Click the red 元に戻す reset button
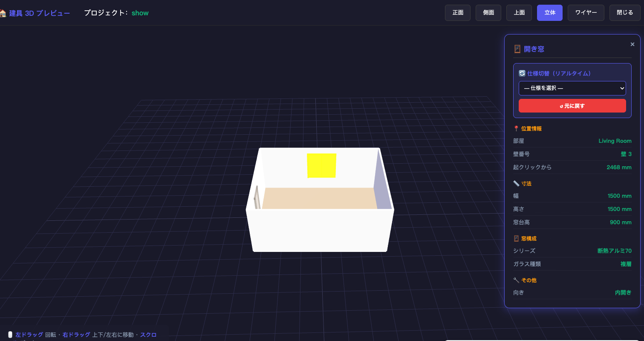The image size is (644, 341). (x=572, y=106)
